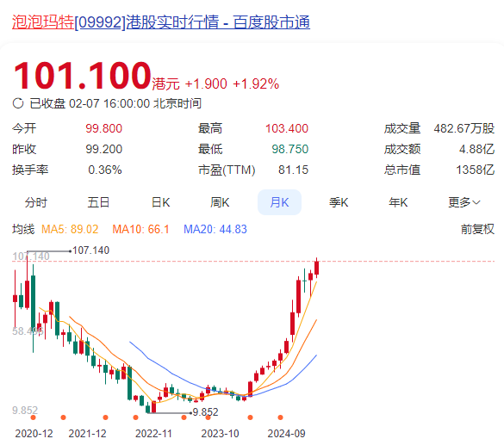Switch to the 季K chart tab
This screenshot has width=504, height=445.
[339, 202]
